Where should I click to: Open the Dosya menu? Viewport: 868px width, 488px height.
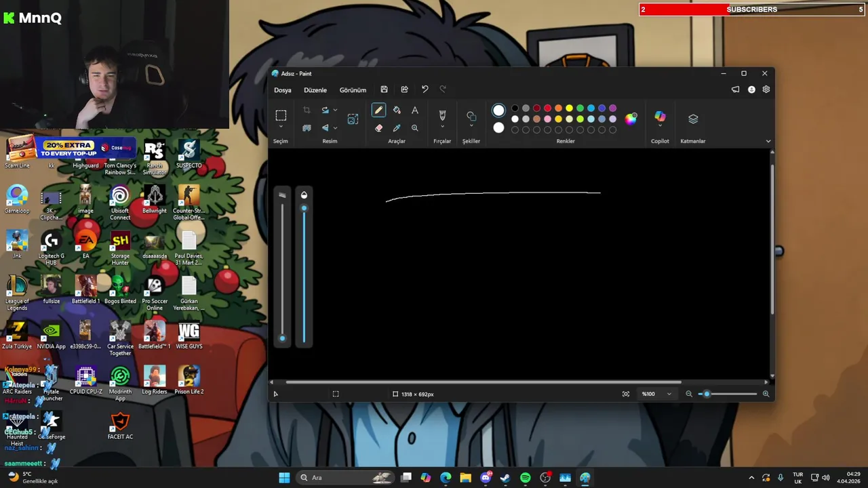point(283,89)
